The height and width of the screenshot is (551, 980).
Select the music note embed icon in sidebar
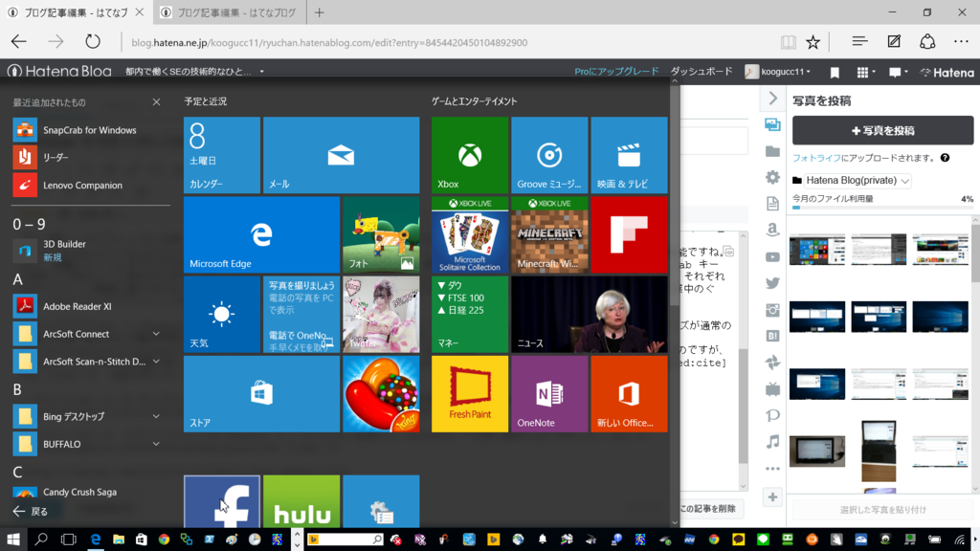tap(772, 444)
